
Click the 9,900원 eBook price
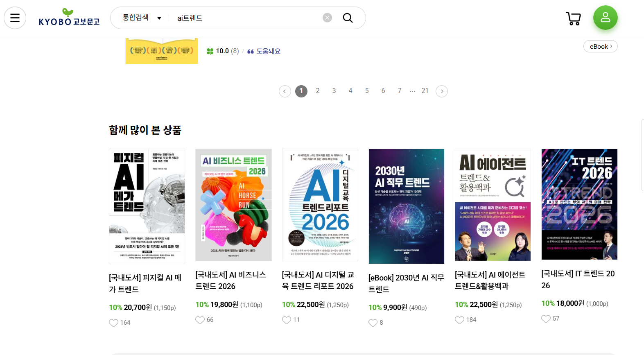click(x=395, y=308)
